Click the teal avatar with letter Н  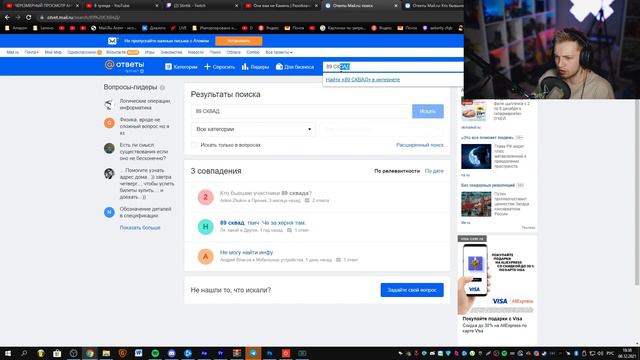[206, 227]
